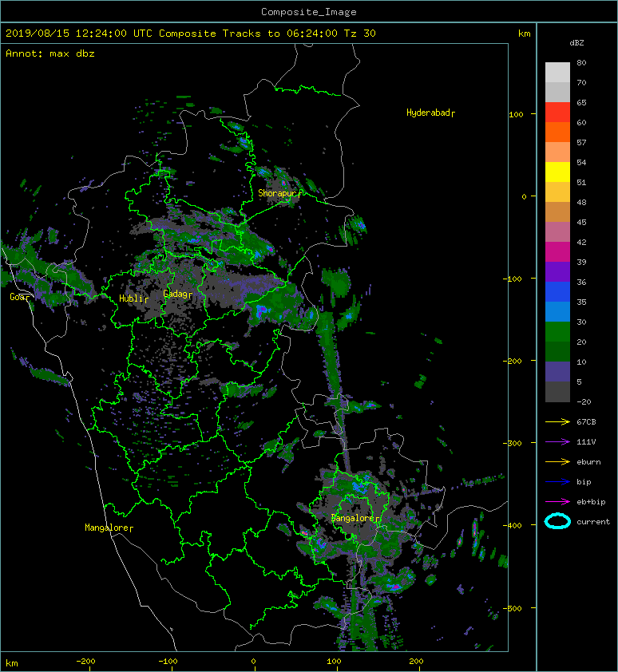
Task: Click the km unit label top right
Action: point(524,34)
